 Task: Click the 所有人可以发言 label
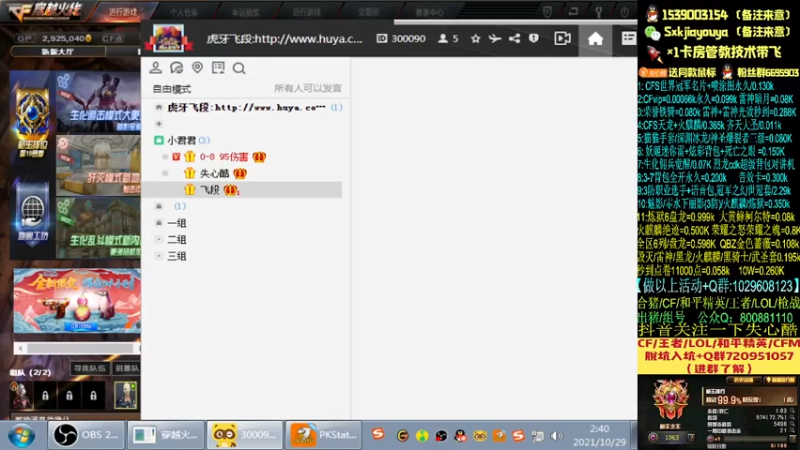(308, 88)
